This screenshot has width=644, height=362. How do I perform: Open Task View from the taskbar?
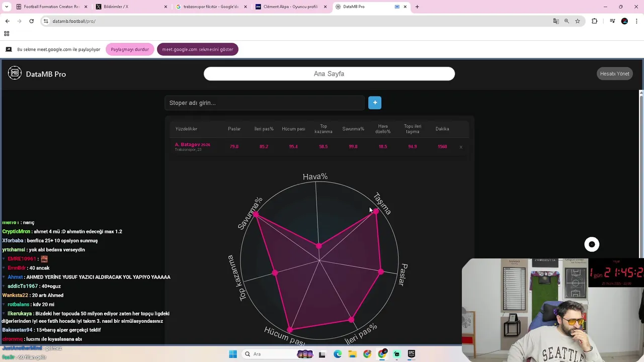click(x=322, y=354)
